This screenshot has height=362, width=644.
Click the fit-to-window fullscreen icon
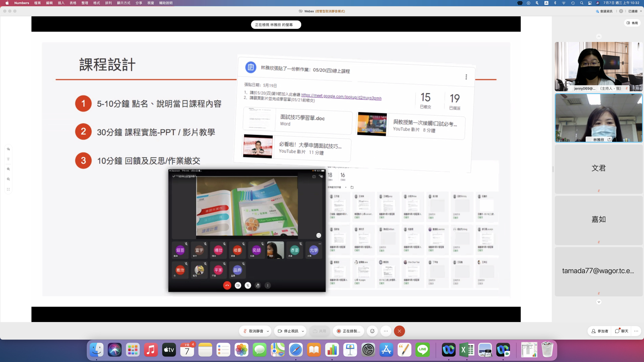(8, 189)
